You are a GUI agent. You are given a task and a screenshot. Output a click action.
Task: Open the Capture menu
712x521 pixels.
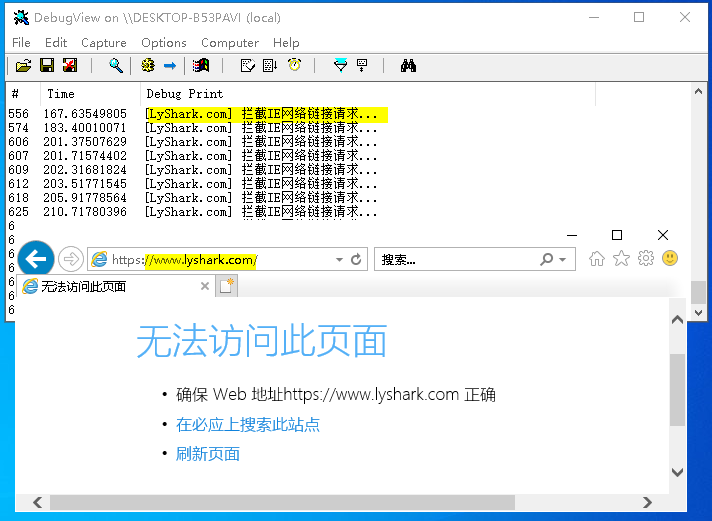(x=104, y=43)
